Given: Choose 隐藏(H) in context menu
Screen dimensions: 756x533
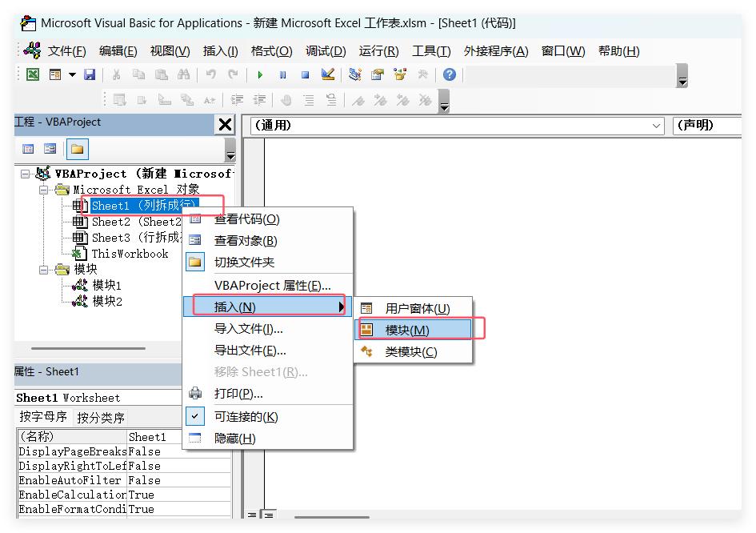Looking at the screenshot, I should 268,439.
